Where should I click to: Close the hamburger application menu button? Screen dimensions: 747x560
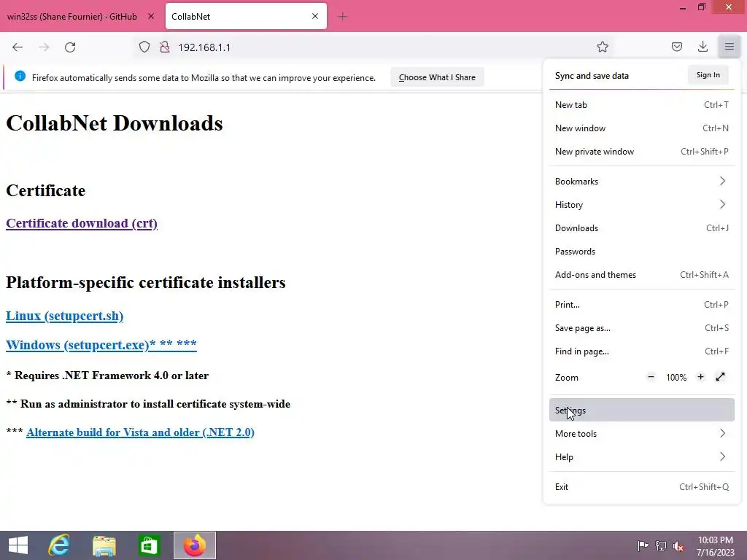click(729, 47)
